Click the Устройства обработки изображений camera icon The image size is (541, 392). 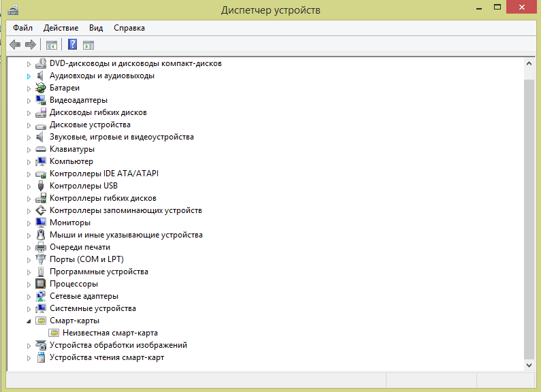[41, 345]
